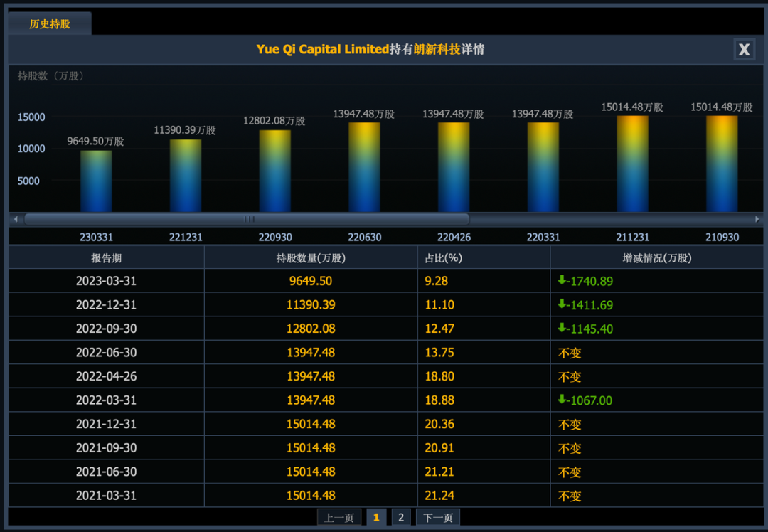Click the 230331 bar in the chart

coord(96,181)
